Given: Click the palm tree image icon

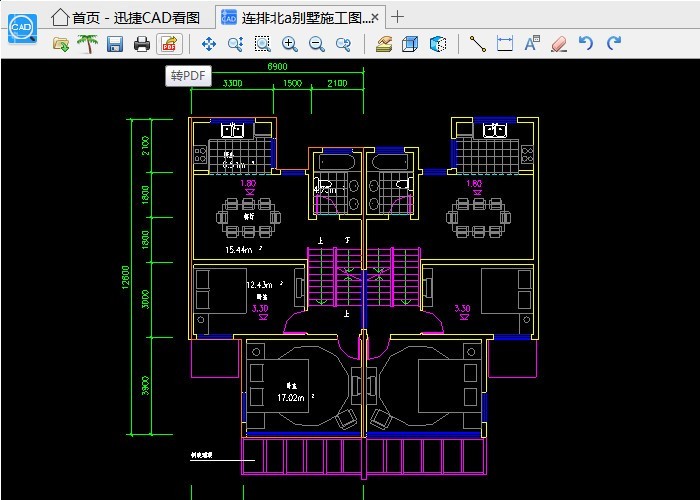Looking at the screenshot, I should (x=88, y=44).
